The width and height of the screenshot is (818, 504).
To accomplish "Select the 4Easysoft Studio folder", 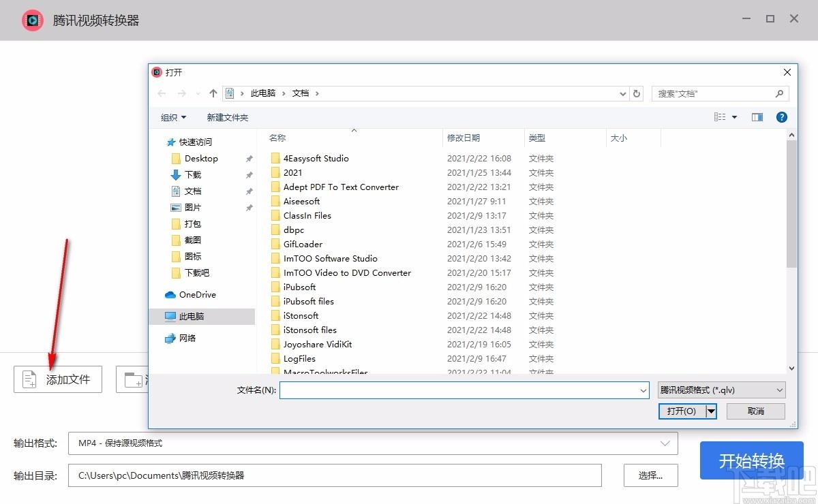I will click(316, 158).
